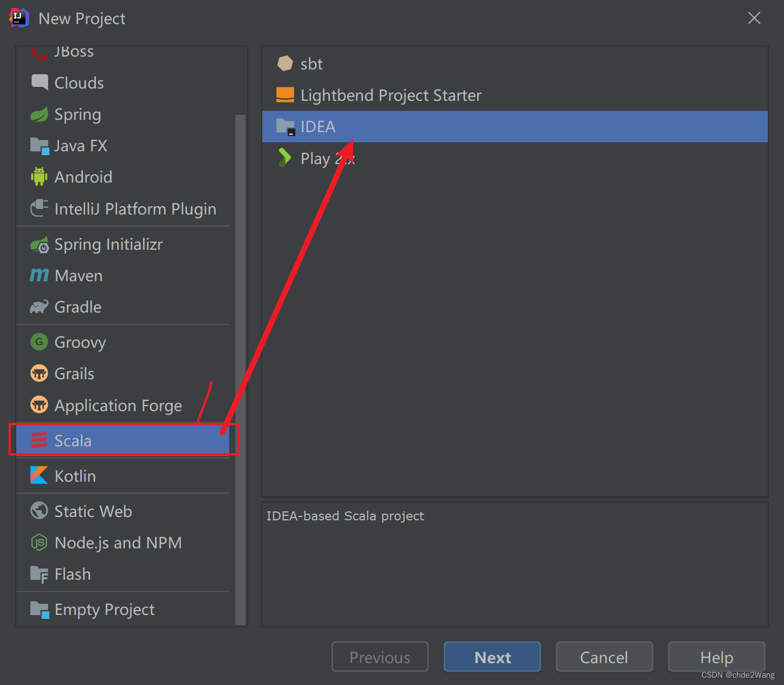Pick IntelliJ Platform Plugin entry

coord(123,208)
